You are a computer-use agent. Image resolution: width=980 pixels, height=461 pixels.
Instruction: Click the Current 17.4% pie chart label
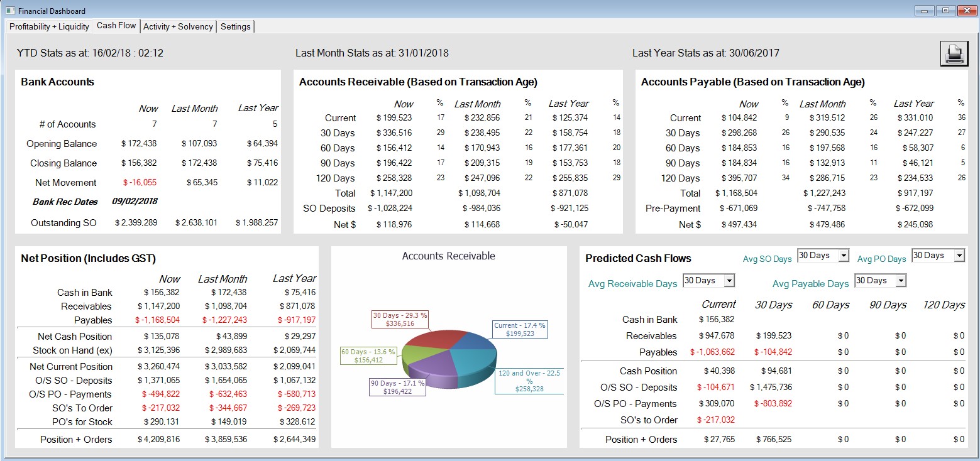pos(519,330)
